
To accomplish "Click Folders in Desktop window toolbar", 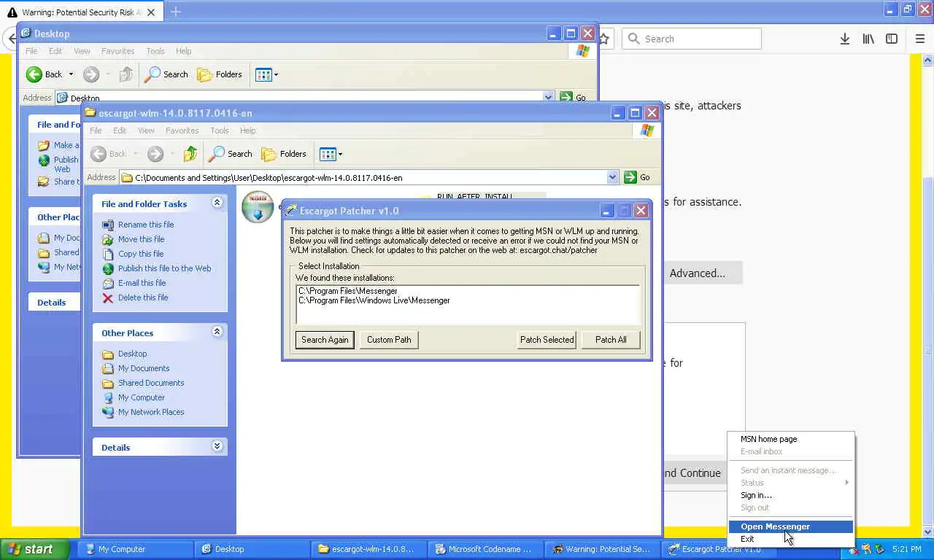I will coord(220,74).
